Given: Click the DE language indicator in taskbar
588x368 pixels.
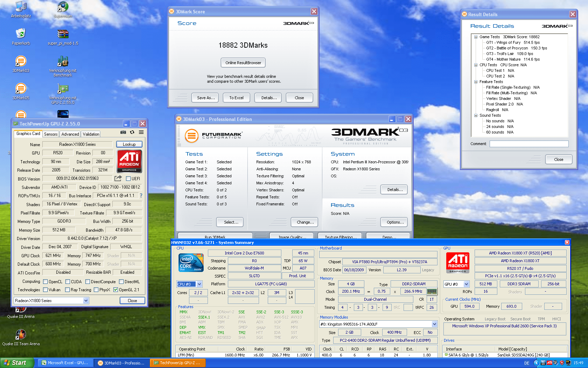Looking at the screenshot, I should (526, 363).
